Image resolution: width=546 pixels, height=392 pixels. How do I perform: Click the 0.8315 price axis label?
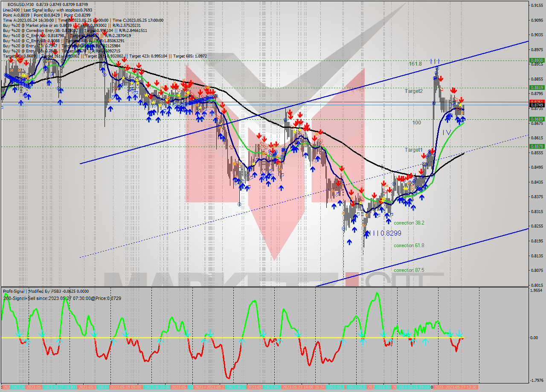click(x=537, y=211)
